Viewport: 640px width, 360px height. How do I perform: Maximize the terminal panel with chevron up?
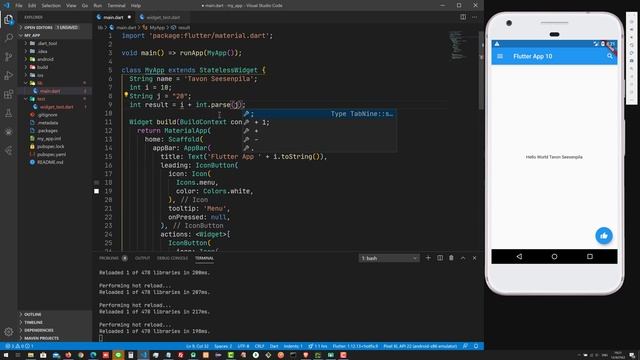click(x=463, y=258)
